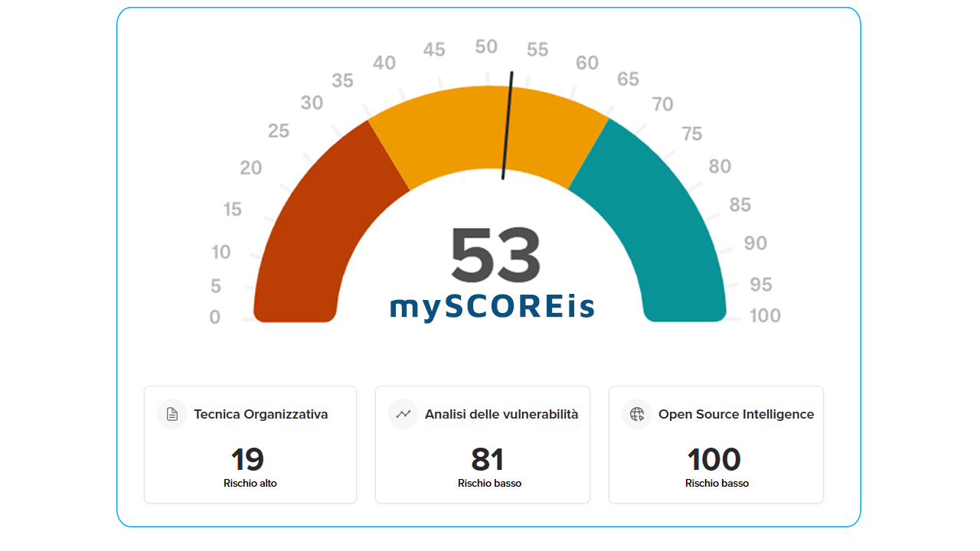Viewport: 980px width, 551px height.
Task: Click the score 19 in Tecnica Organizzativa
Action: (248, 459)
